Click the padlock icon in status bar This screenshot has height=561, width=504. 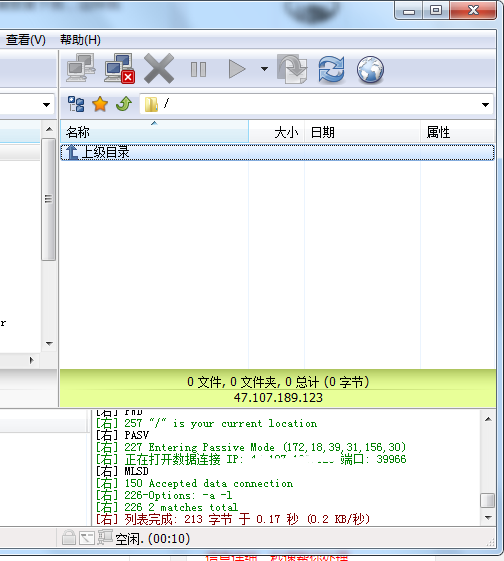(69, 537)
